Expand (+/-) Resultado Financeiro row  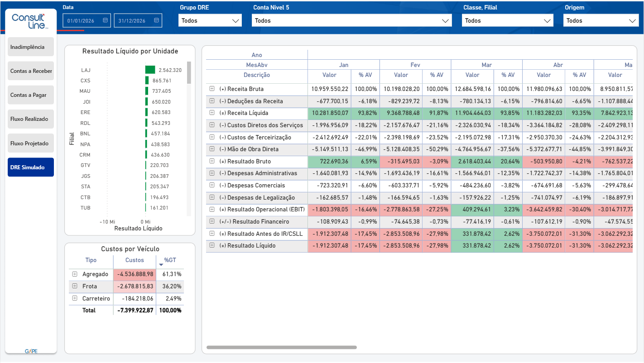click(x=211, y=221)
